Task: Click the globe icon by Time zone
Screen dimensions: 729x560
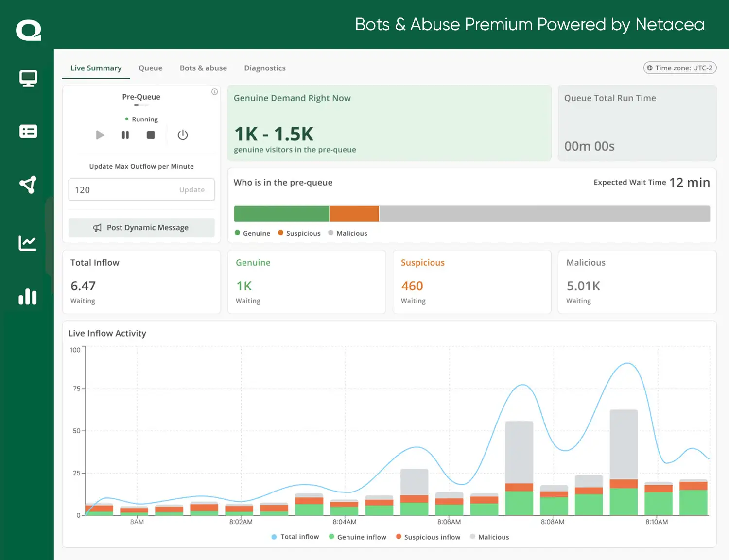Action: pyautogui.click(x=650, y=68)
